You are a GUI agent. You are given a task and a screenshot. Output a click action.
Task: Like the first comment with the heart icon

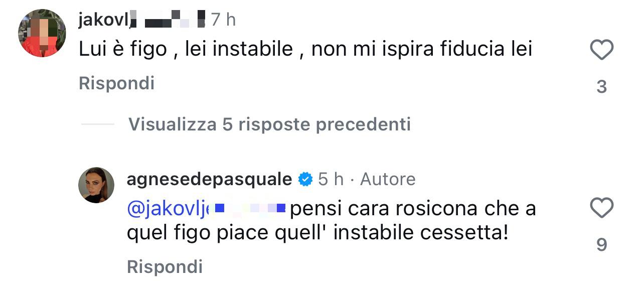pos(601,50)
